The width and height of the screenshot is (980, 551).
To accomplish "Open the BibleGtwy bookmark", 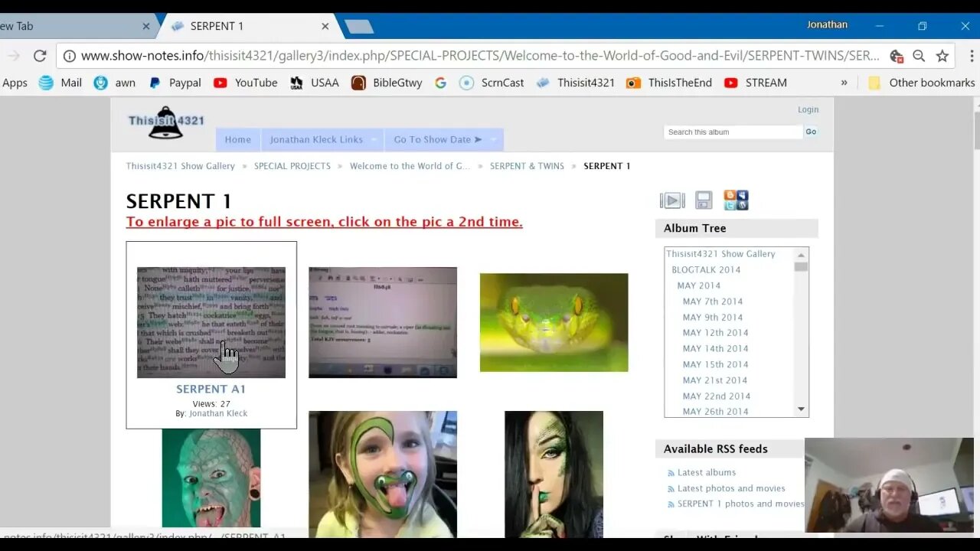I will [x=387, y=83].
